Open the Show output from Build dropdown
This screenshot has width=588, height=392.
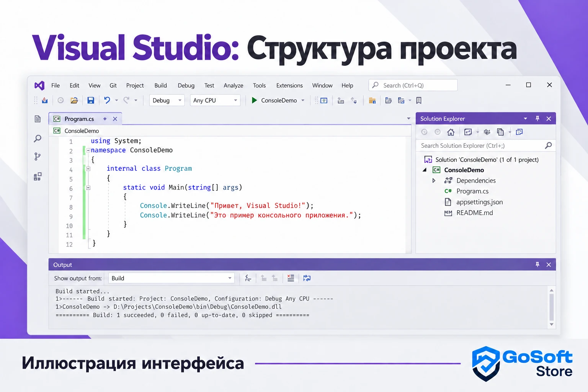click(171, 278)
